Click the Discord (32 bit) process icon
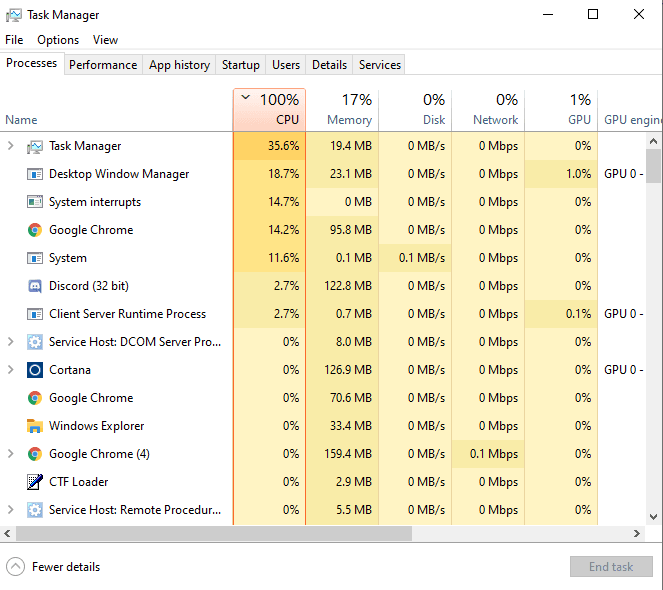Image resolution: width=663 pixels, height=590 pixels. coord(35,286)
